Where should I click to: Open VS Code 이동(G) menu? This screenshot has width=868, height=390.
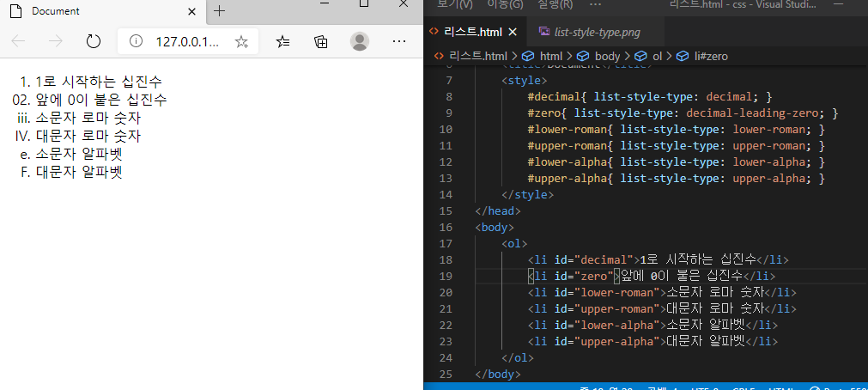point(505,4)
